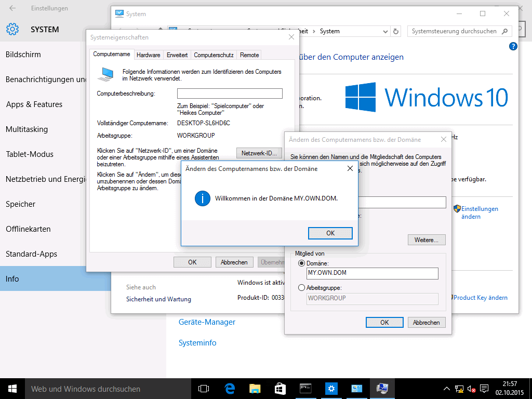The width and height of the screenshot is (532, 399).
Task: Click the Web und Windows durchsuchen search box
Action: pos(108,389)
